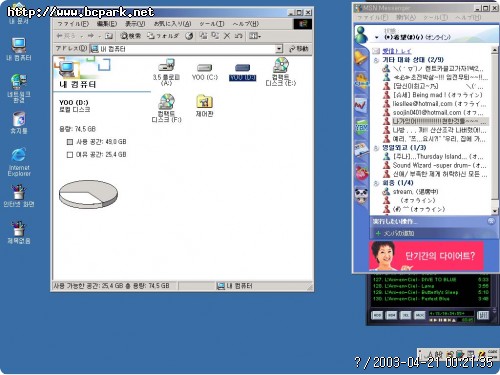The height and width of the screenshot is (375, 500).
Task: Click the panda icon in the Messenger sidebar
Action: point(361,196)
